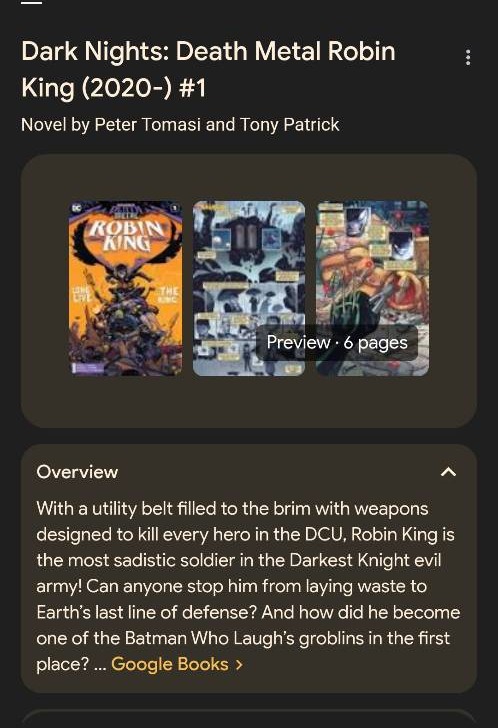Select the Dark Nights: Death Metal title

tap(208, 69)
